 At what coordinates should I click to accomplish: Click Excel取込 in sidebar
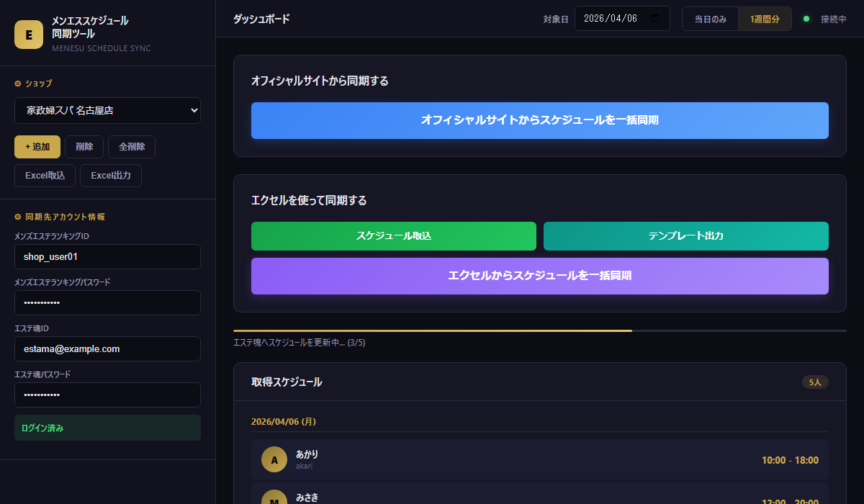click(45, 176)
